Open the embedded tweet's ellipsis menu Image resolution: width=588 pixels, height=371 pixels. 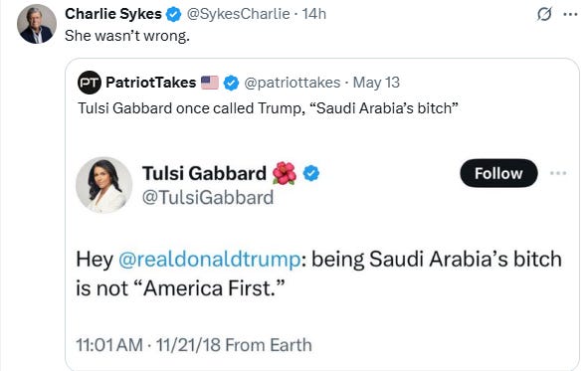click(x=558, y=173)
